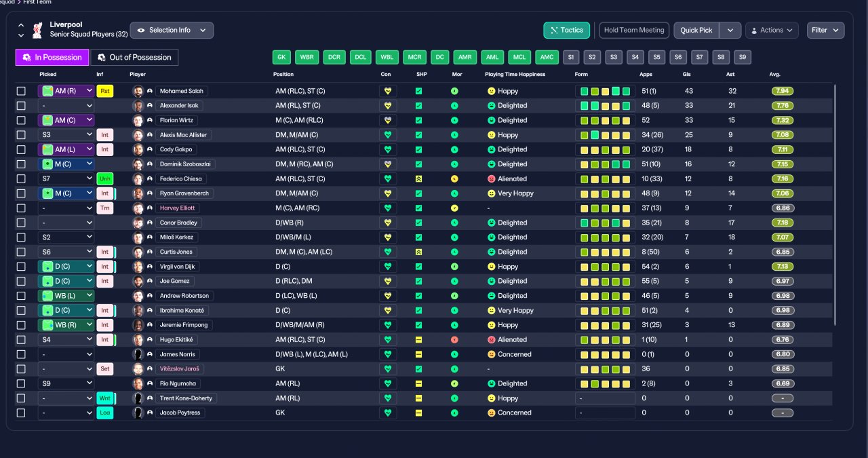Image resolution: width=868 pixels, height=458 pixels.
Task: Click Mohamed Salah's condition heart icon
Action: tap(388, 91)
